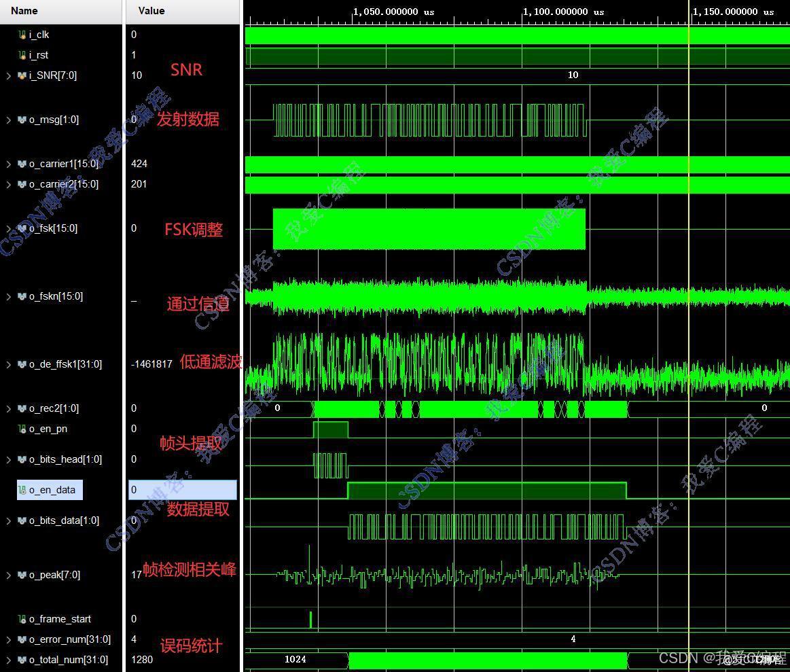Expand the i_SNR[7:0] bus signal
The height and width of the screenshot is (672, 790).
coord(9,75)
